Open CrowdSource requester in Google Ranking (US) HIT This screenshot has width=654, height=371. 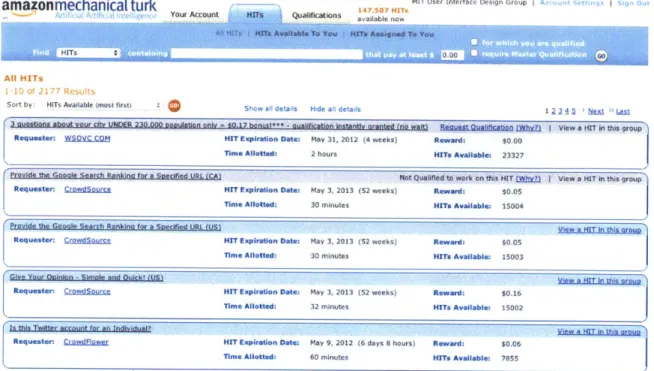(x=87, y=240)
